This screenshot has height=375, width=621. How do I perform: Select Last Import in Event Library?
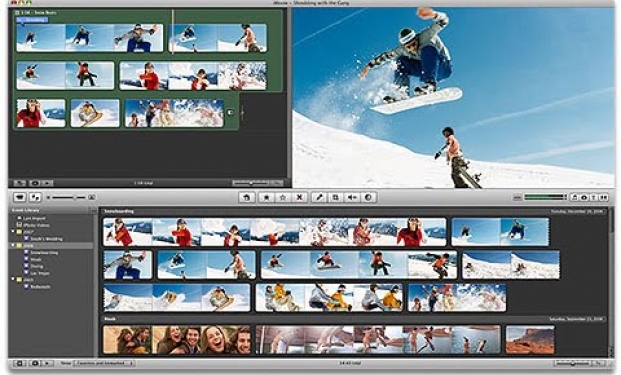[34, 218]
